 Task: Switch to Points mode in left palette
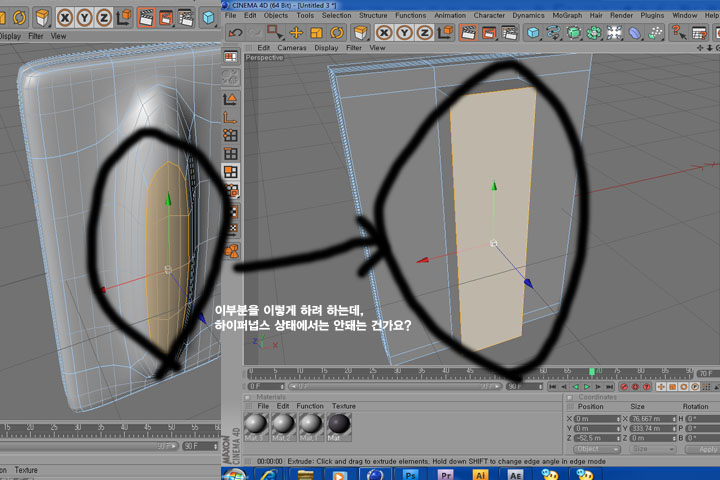point(231,135)
